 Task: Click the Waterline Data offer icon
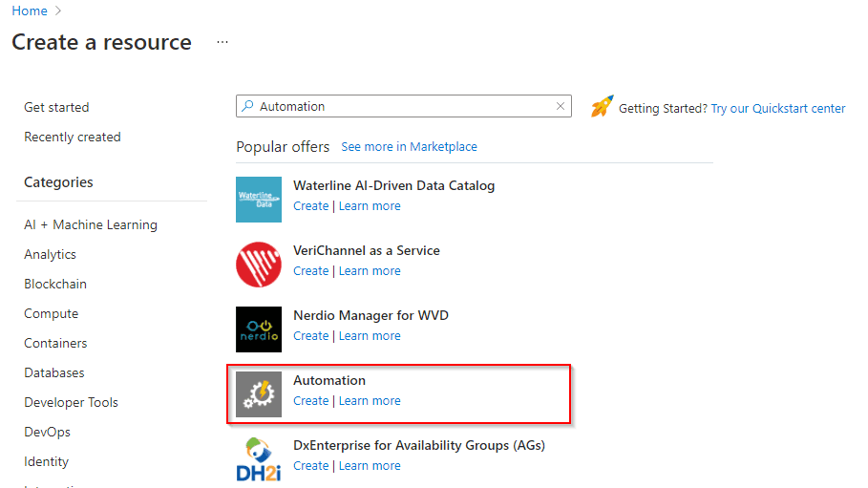click(x=259, y=200)
